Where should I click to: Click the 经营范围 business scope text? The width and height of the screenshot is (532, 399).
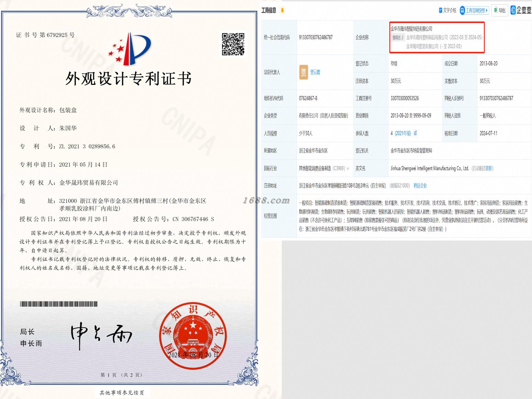[x=413, y=216]
